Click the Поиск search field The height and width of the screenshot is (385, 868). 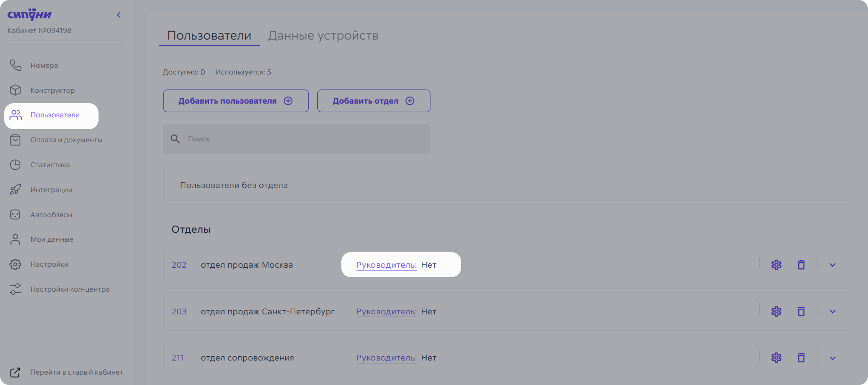302,139
